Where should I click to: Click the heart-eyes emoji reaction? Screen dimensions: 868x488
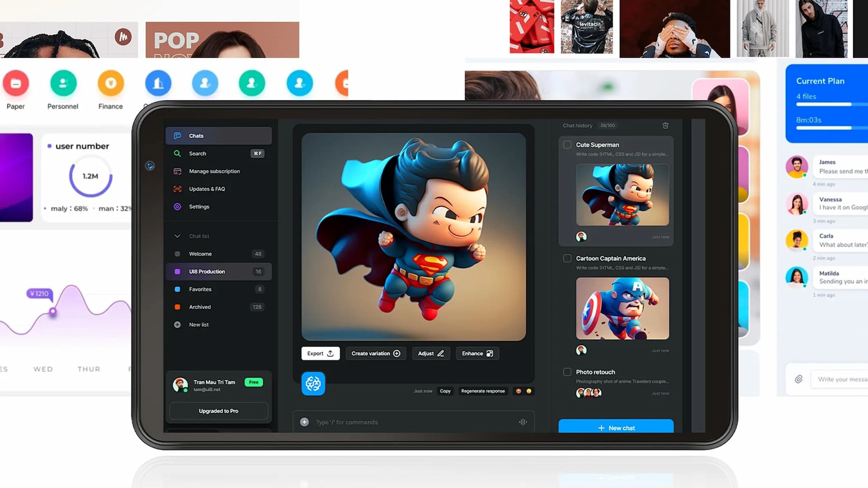click(519, 391)
